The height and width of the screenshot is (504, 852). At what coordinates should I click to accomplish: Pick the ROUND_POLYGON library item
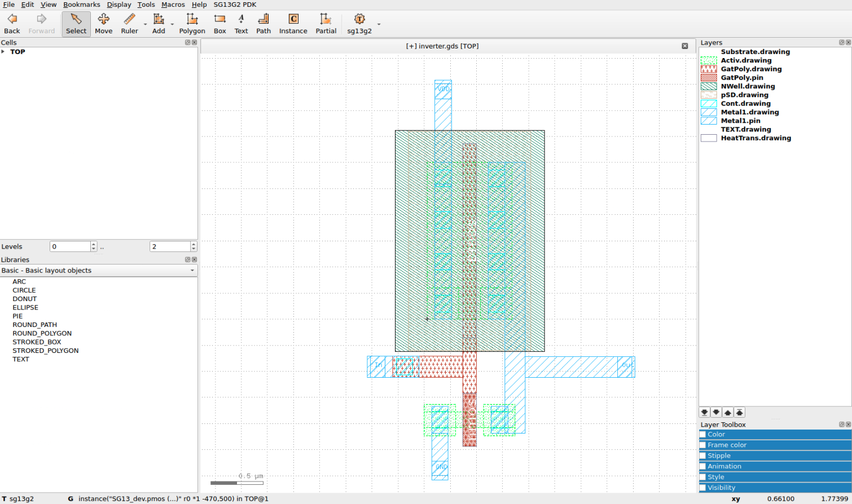coord(42,333)
